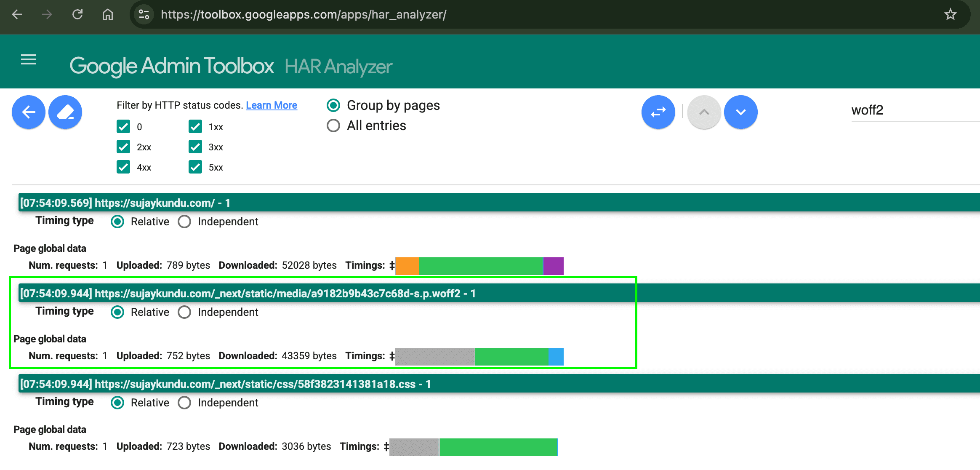This screenshot has height=470, width=980.
Task: Click the woff2 timings bar visualization
Action: (x=480, y=356)
